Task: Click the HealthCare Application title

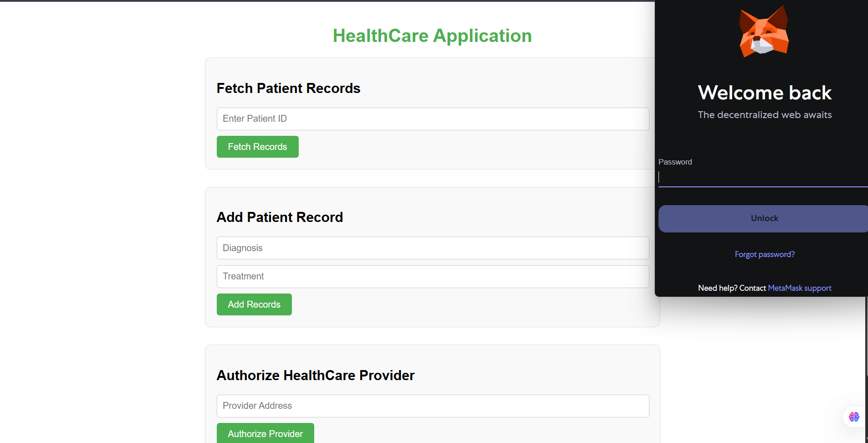Action: pos(432,36)
